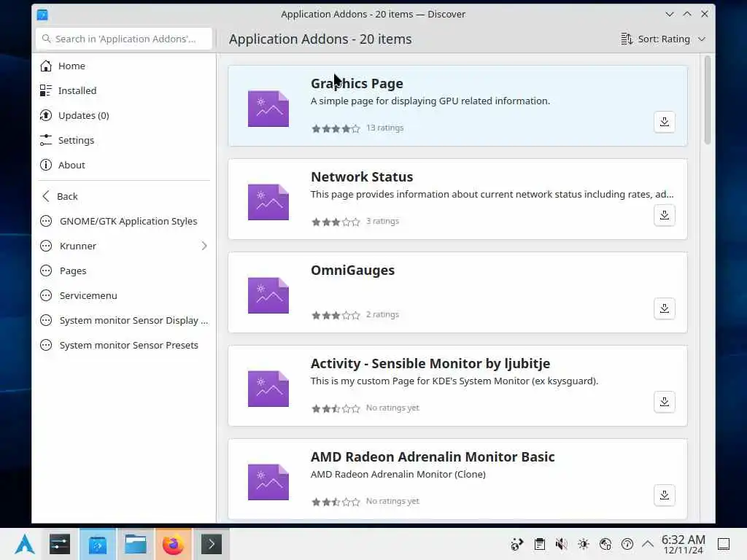
Task: Open Activity - Sensible Monitor by ljubitje title
Action: 430,363
